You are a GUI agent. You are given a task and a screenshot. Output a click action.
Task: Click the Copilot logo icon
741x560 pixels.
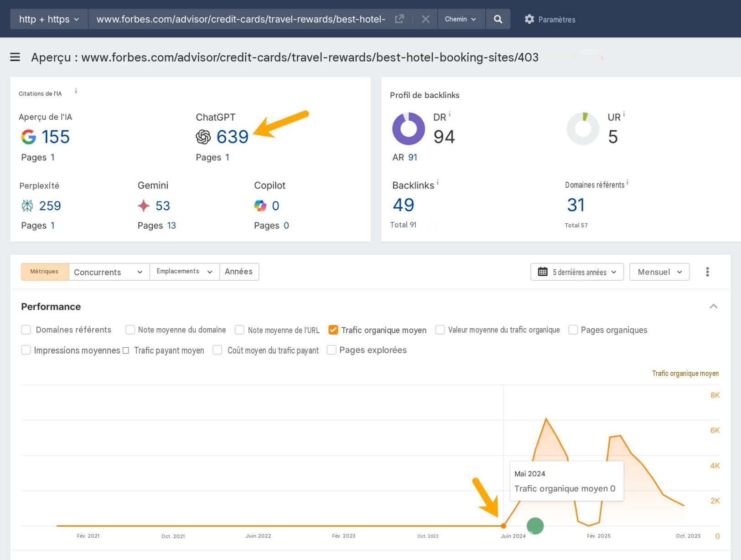click(x=260, y=206)
